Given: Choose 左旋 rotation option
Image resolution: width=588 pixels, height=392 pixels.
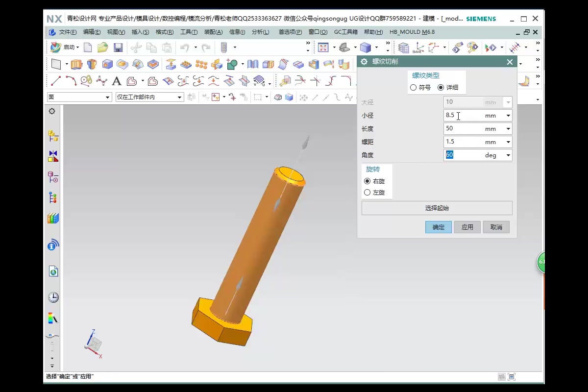Looking at the screenshot, I should (x=367, y=193).
